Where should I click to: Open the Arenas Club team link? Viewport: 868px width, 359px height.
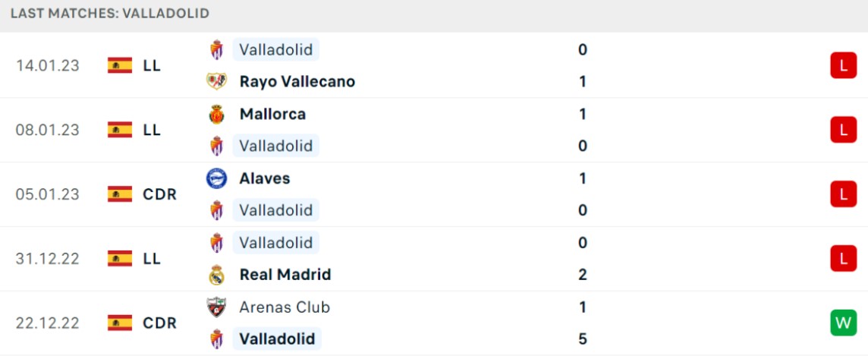pos(285,307)
